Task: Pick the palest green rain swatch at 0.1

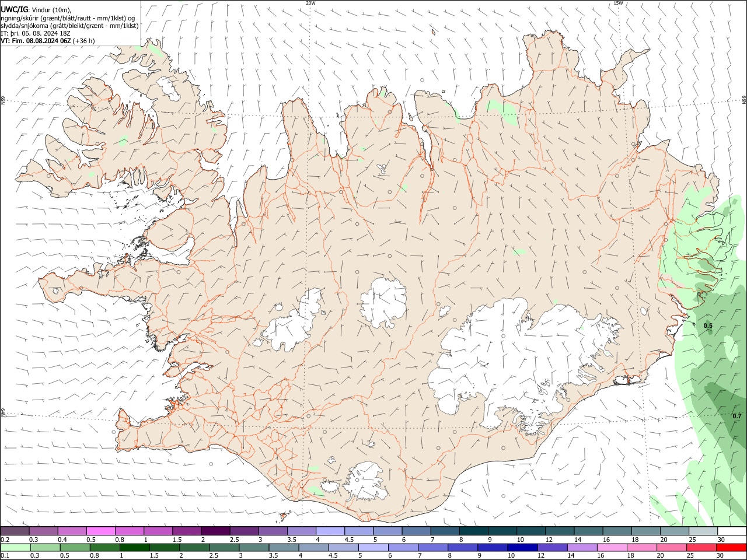Action: click(15, 548)
